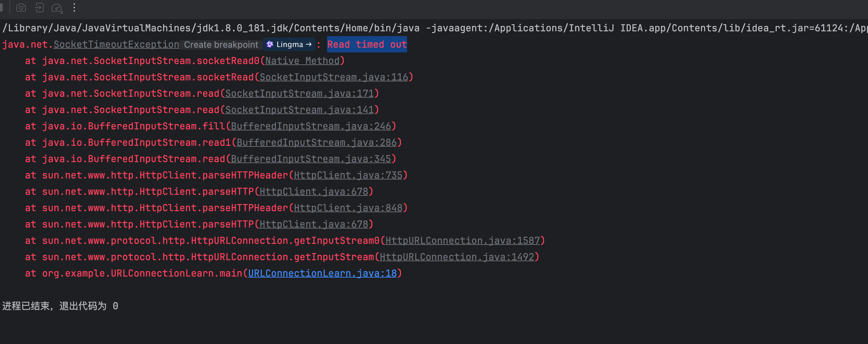Open SocketInputStream.java:171 link
Image resolution: width=868 pixels, height=344 pixels.
click(299, 94)
